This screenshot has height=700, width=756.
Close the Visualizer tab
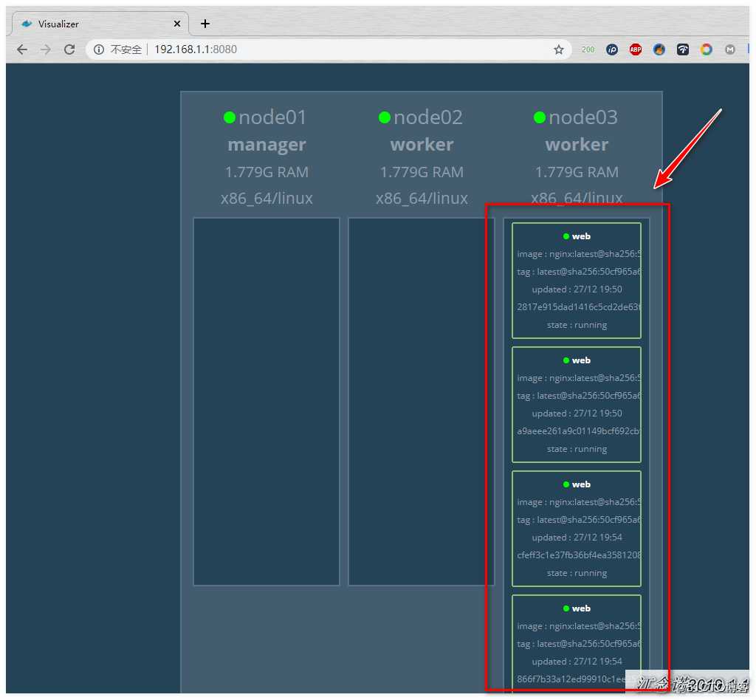(x=177, y=24)
